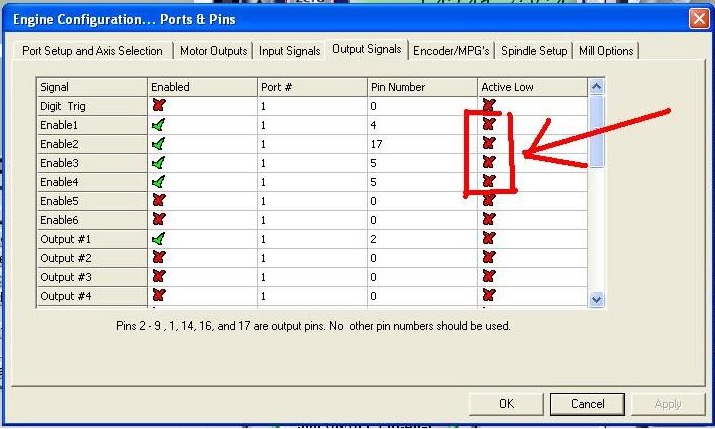Toggle Enabled checkmark for Enable1 signal
Viewport: 715px width, 429px height.
[158, 125]
